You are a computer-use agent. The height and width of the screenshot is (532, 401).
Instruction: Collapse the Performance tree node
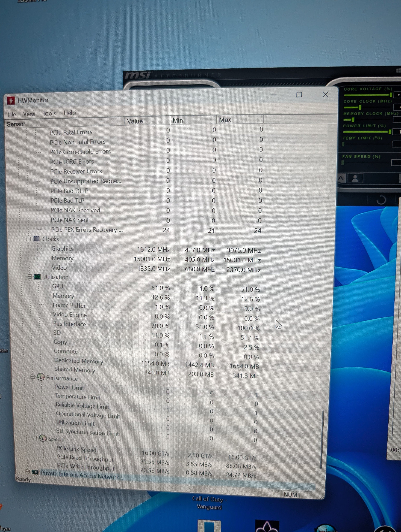(x=33, y=377)
